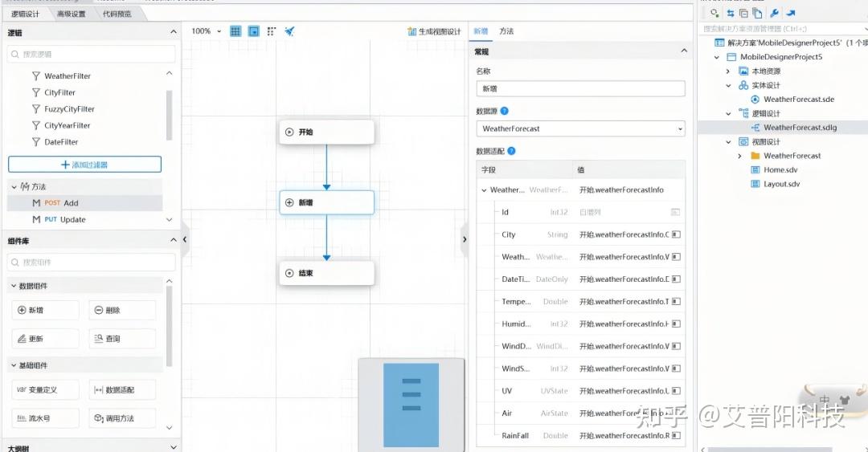This screenshot has height=452, width=868.
Task: Click the help icon next to 数据适配
Action: pyautogui.click(x=511, y=151)
